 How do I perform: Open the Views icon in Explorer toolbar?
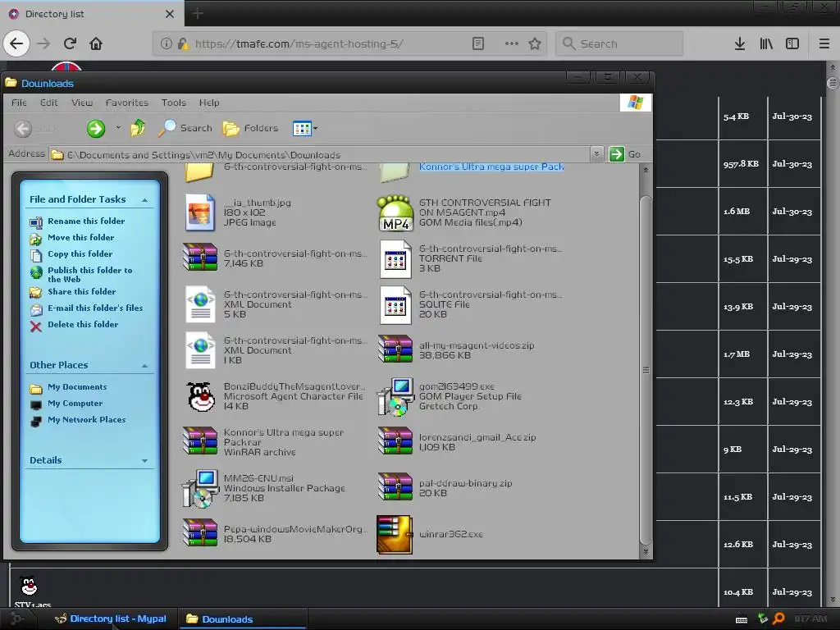tap(302, 129)
